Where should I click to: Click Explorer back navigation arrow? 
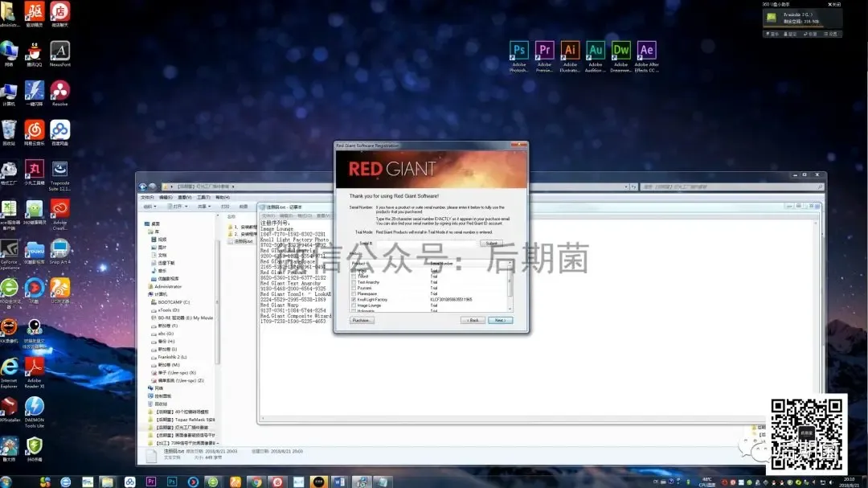(143, 187)
